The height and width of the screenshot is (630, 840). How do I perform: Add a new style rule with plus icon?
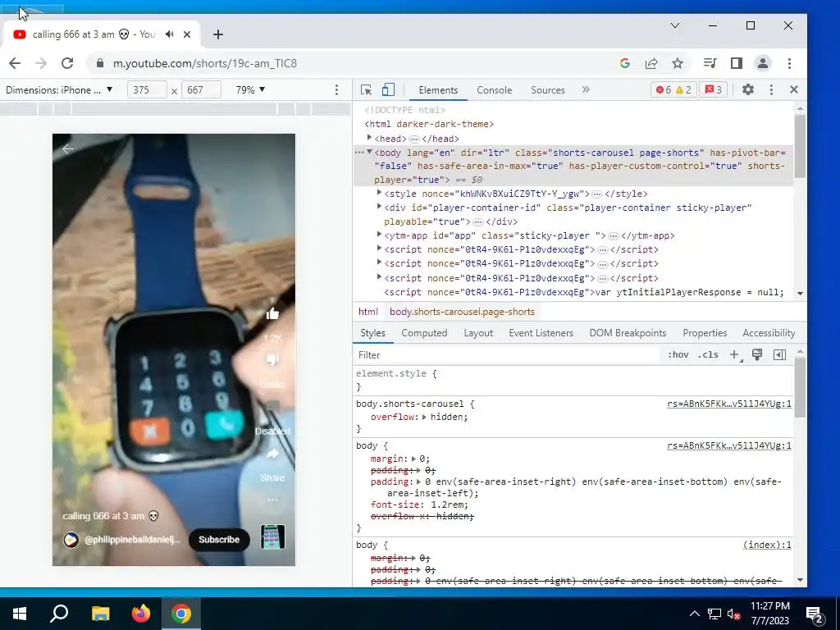tap(735, 354)
